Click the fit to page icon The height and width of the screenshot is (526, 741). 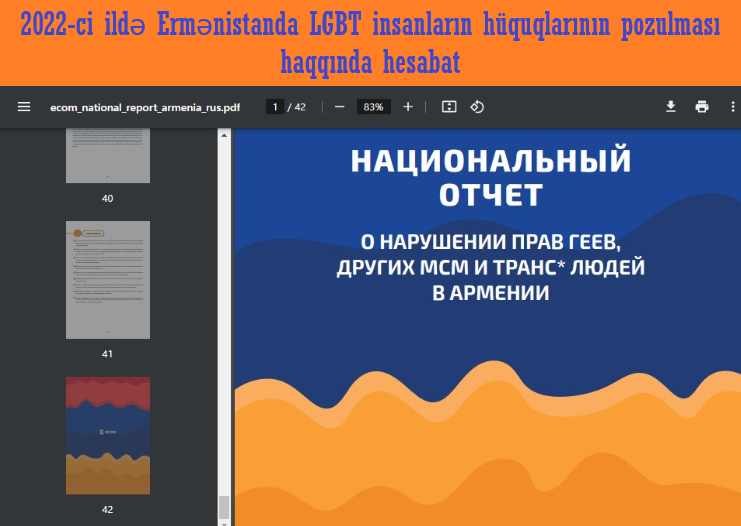449,107
